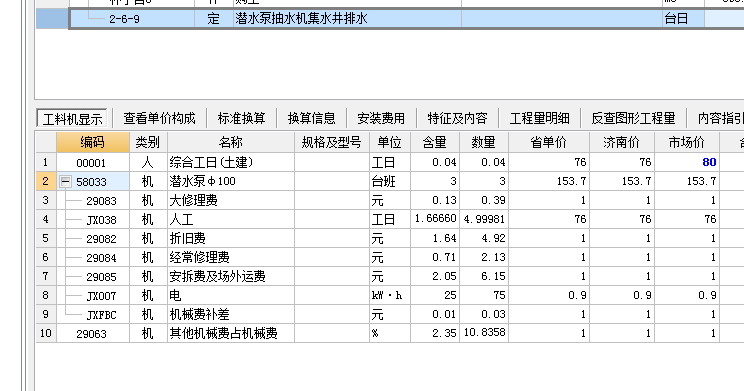Click the 数量 column header
Image resolution: width=744 pixels, height=391 pixels.
coord(484,142)
